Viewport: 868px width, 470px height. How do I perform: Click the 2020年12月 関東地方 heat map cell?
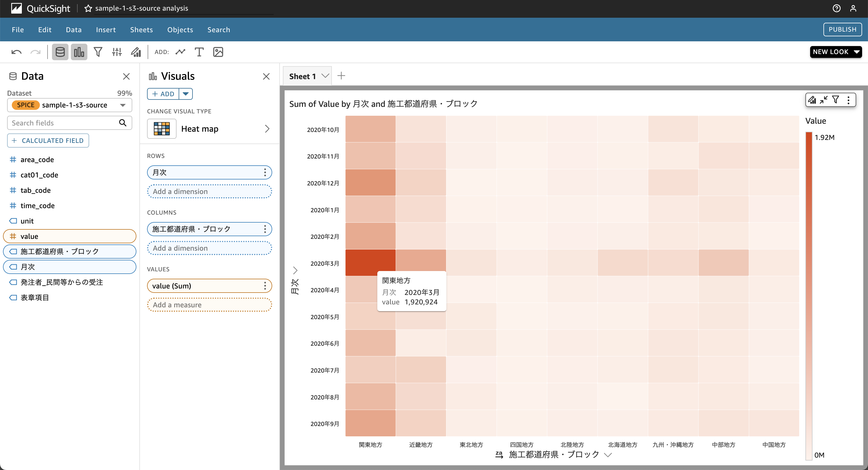point(370,183)
